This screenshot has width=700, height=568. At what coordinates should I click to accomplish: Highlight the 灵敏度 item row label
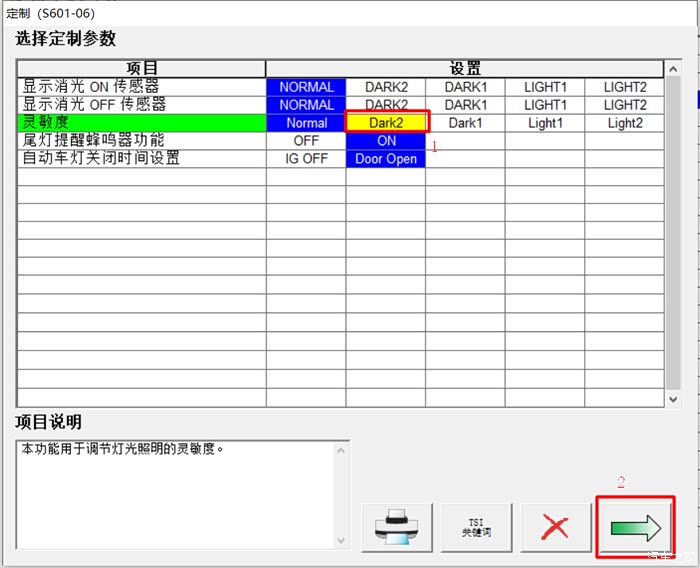pos(141,123)
